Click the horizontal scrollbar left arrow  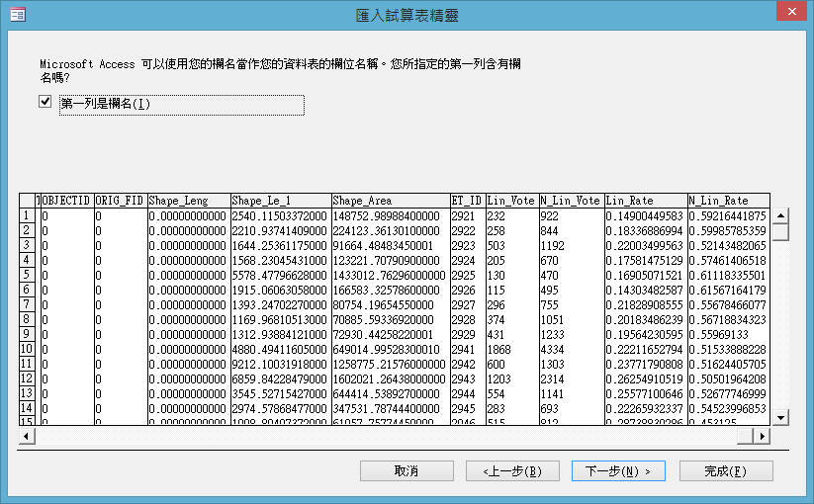click(27, 435)
